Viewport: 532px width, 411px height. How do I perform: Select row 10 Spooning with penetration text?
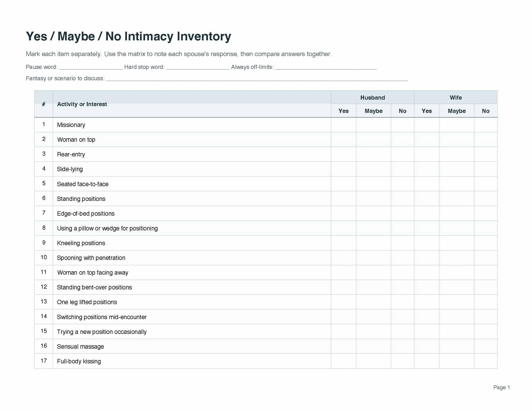(x=91, y=258)
